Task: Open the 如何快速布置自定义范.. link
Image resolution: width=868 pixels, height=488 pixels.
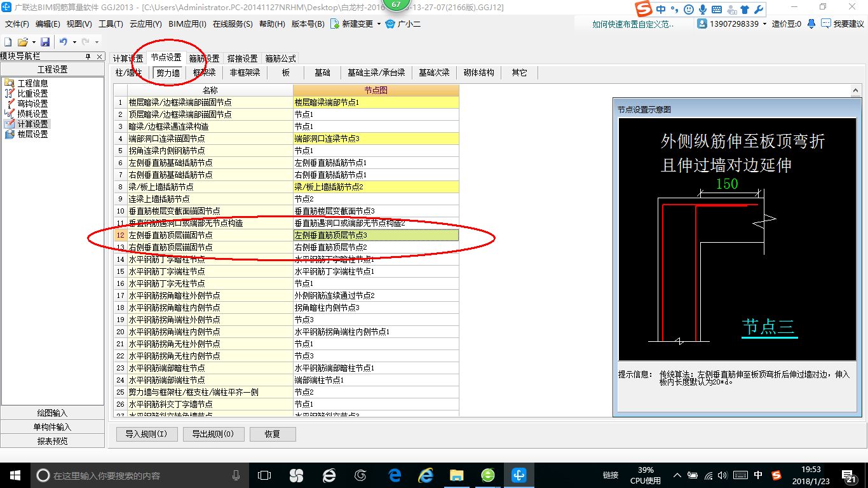Action: coord(633,24)
